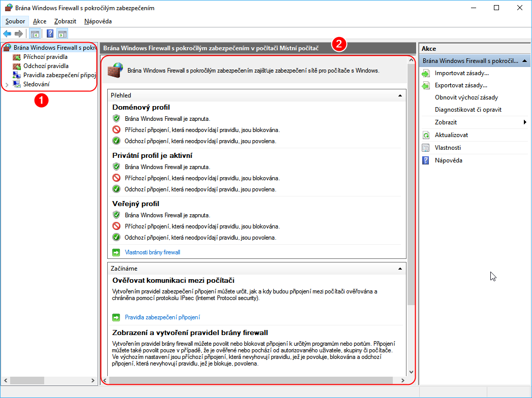Click the large firewall brick-and-globe icon in the center pane
The image size is (532, 398).
pyautogui.click(x=115, y=70)
